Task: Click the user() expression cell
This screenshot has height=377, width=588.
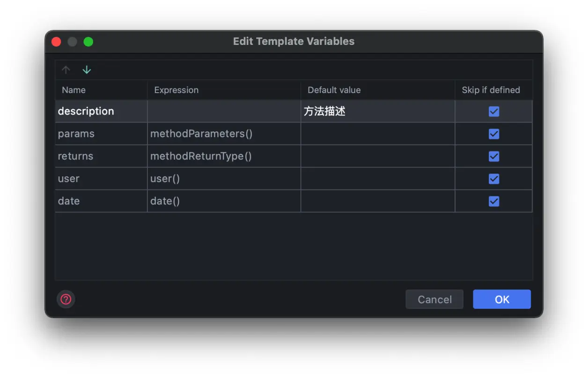Action: [224, 179]
